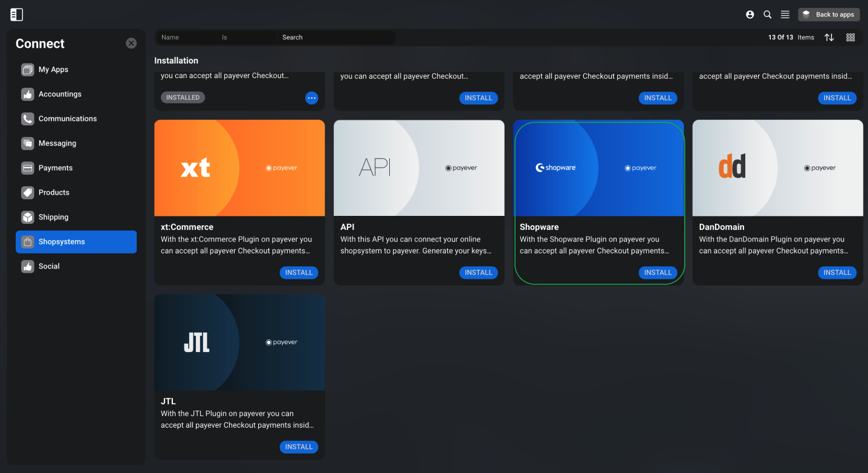The width and height of the screenshot is (868, 473).
Task: Open the DanDomain banner thumbnail
Action: coord(778,168)
